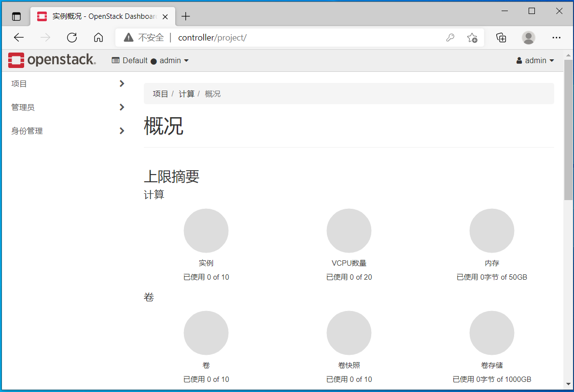Open the admin account dropdown at top right
Screen dimensions: 574x392
click(535, 60)
